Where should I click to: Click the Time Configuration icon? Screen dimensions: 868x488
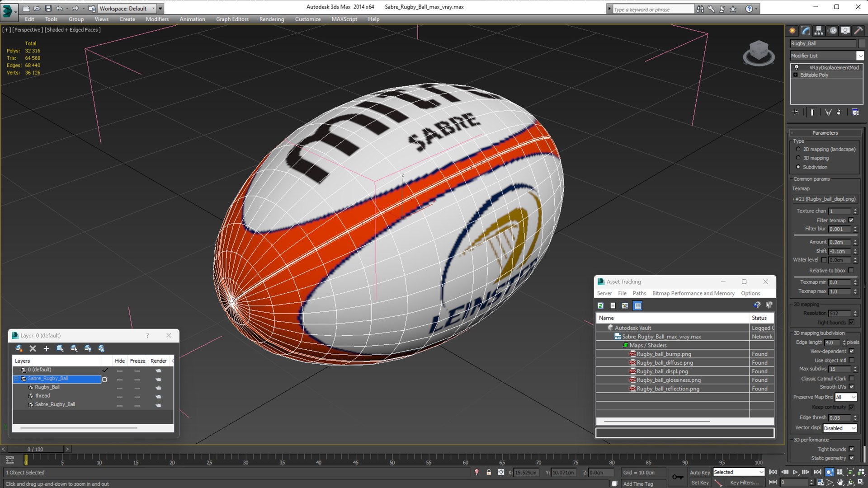coord(820,483)
